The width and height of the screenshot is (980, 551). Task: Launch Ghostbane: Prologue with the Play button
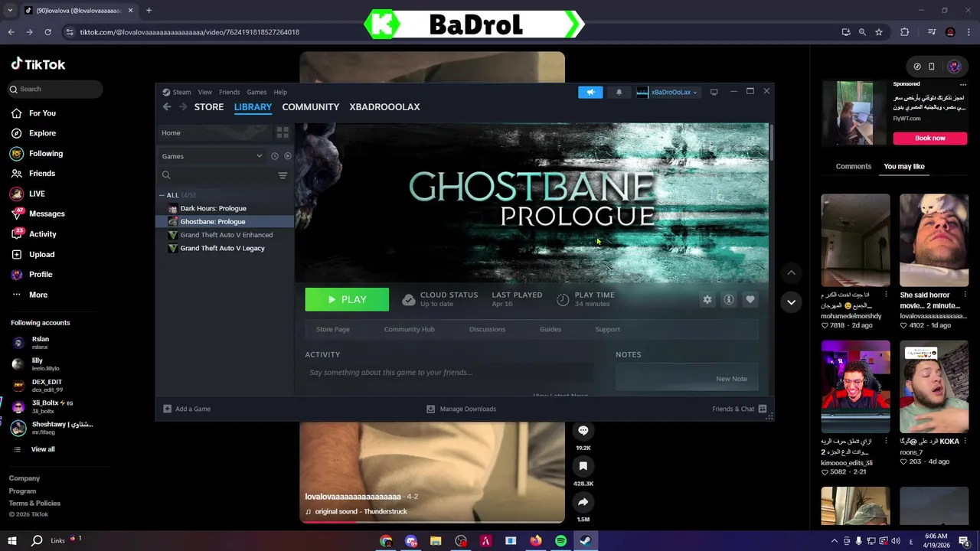[347, 300]
